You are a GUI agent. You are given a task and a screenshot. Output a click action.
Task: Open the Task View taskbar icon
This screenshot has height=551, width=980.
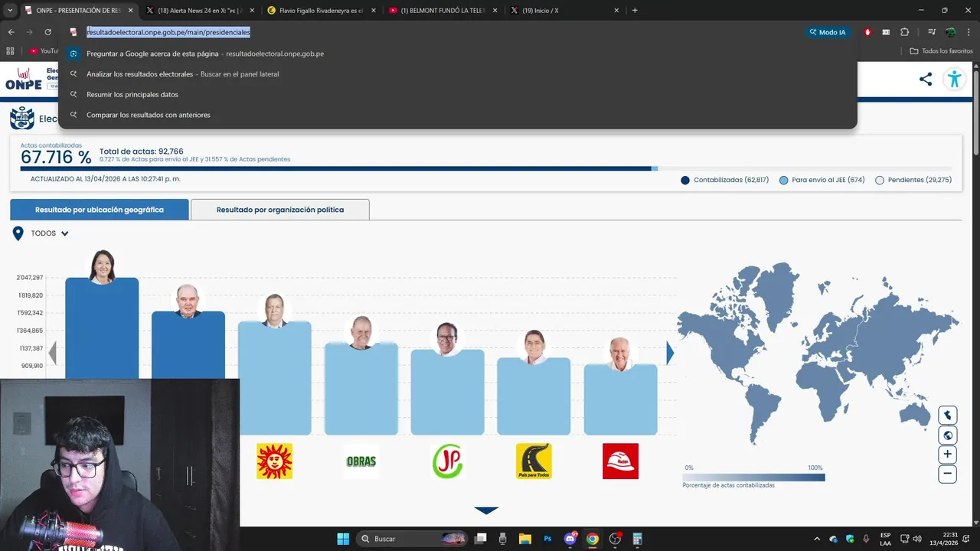(x=481, y=539)
